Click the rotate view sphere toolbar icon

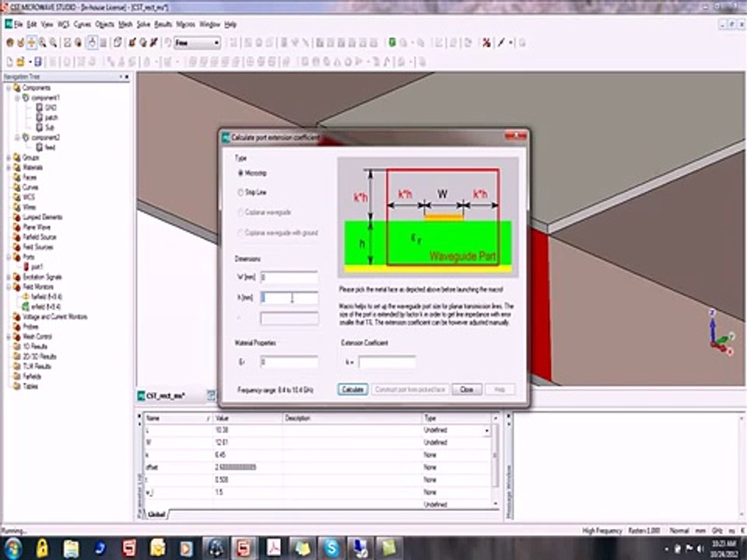click(x=9, y=43)
